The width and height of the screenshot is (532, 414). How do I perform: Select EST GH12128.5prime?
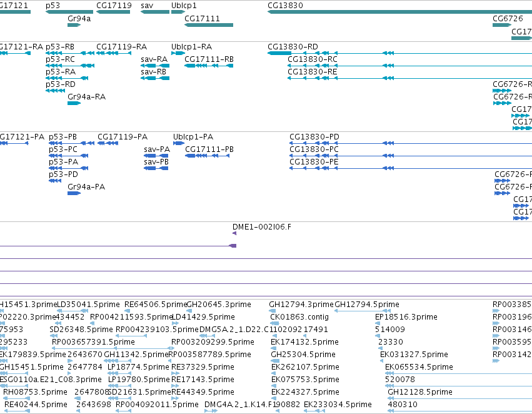(x=420, y=392)
